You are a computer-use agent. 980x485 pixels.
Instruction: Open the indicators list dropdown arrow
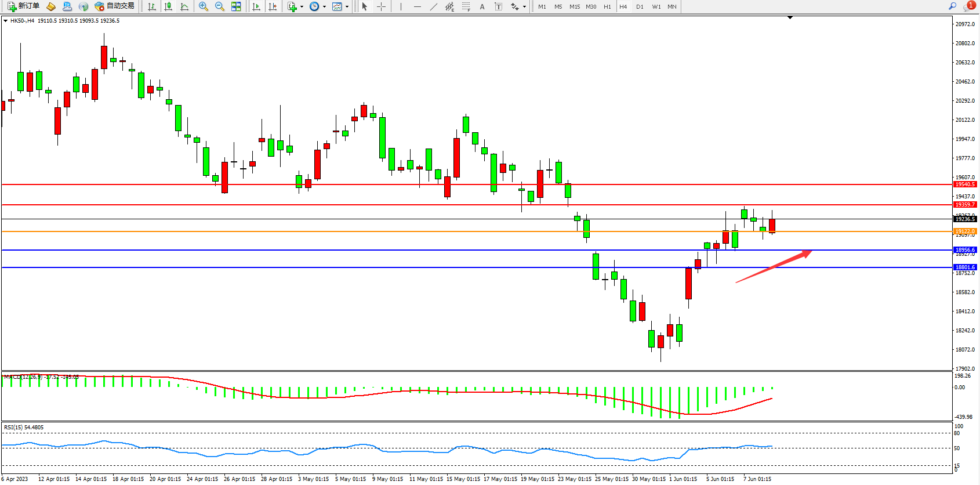(302, 7)
